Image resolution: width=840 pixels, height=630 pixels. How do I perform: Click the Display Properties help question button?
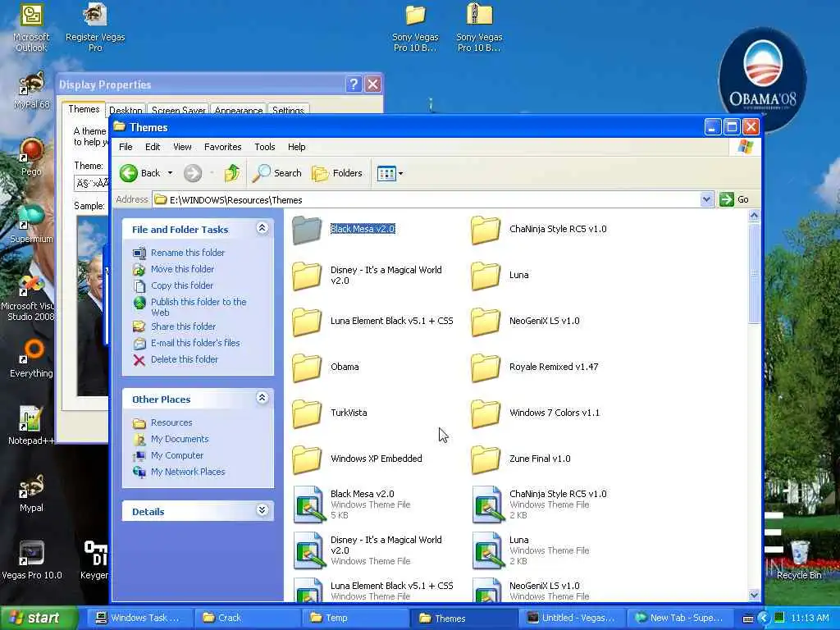point(354,84)
